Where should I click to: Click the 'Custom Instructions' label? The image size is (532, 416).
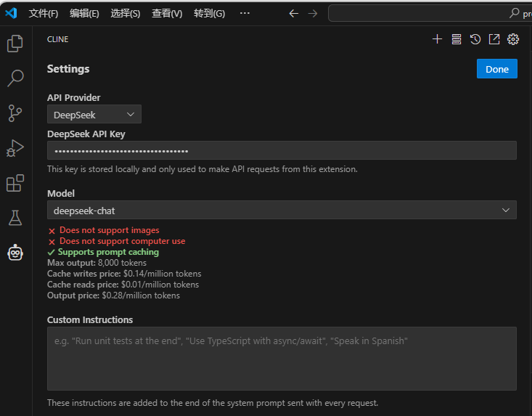click(x=90, y=319)
